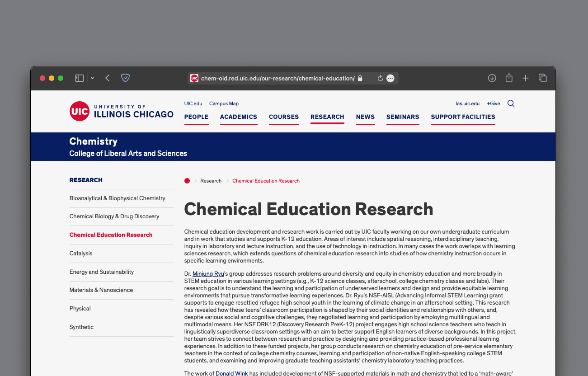Image resolution: width=588 pixels, height=376 pixels.
Task: Click the Chemistry department title
Action: pos(94,141)
